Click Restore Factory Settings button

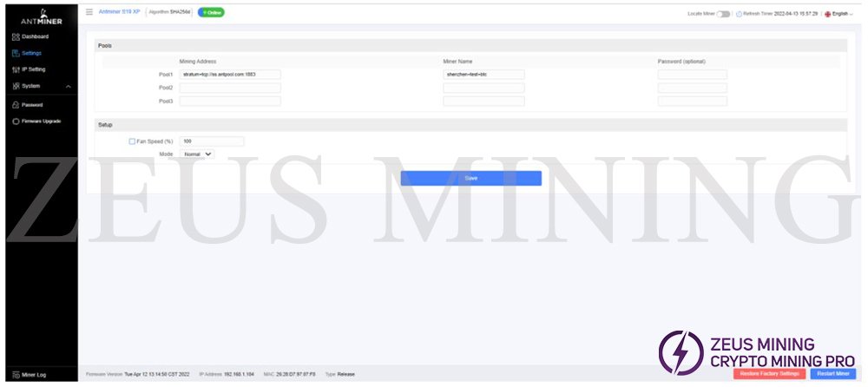point(769,374)
